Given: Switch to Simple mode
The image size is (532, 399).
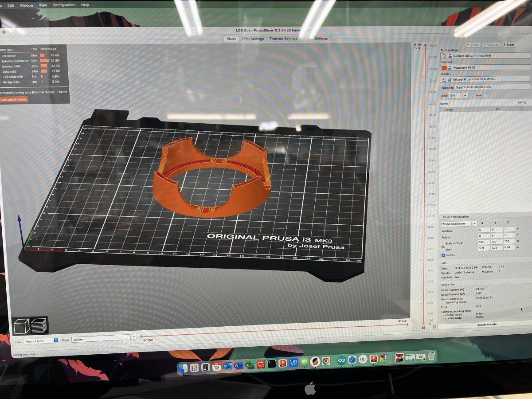Looking at the screenshot, I should click(474, 44).
